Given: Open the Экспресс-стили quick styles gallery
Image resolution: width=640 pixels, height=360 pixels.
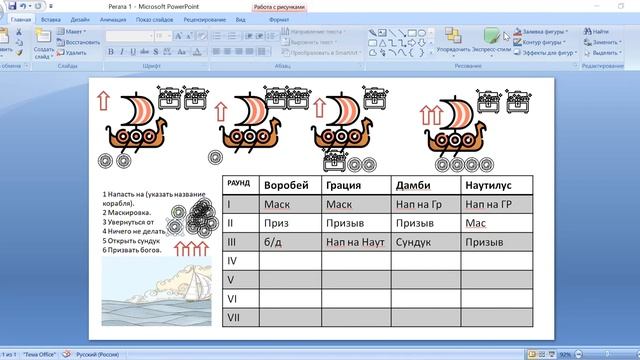Looking at the screenshot, I should 492,41.
